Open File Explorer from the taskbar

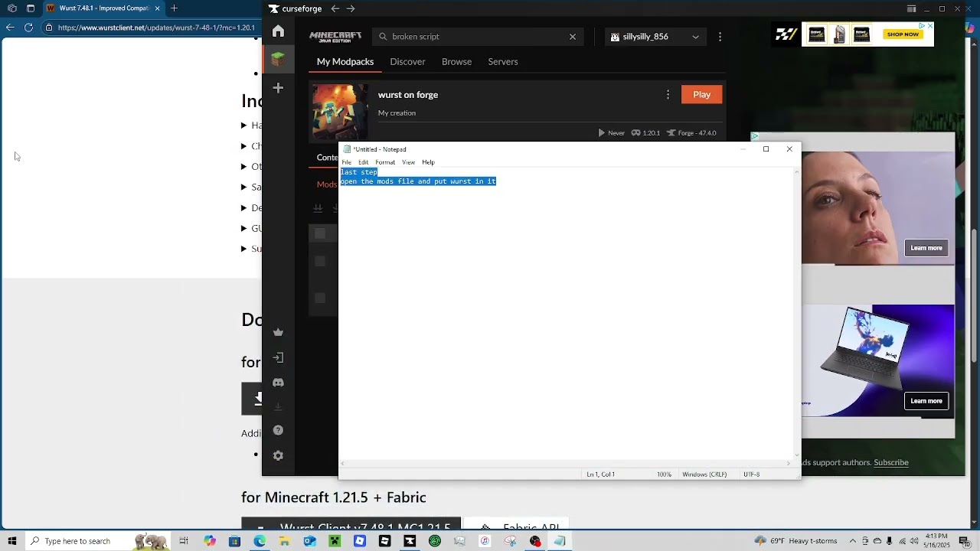tap(284, 541)
